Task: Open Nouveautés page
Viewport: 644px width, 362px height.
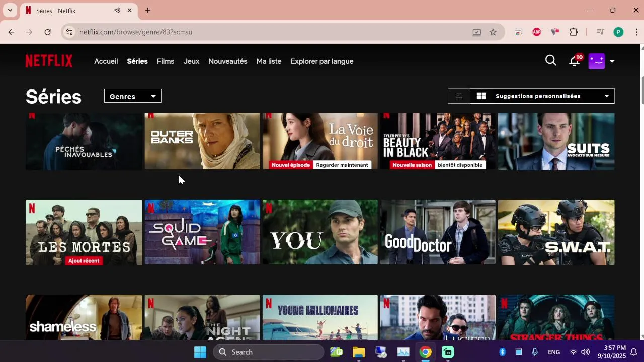Action: click(x=228, y=61)
